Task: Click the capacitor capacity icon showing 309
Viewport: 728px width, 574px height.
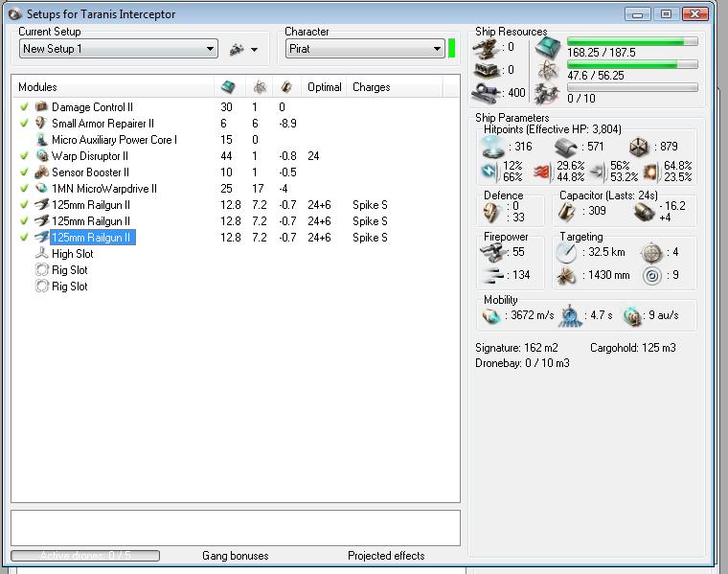Action: [x=566, y=212]
